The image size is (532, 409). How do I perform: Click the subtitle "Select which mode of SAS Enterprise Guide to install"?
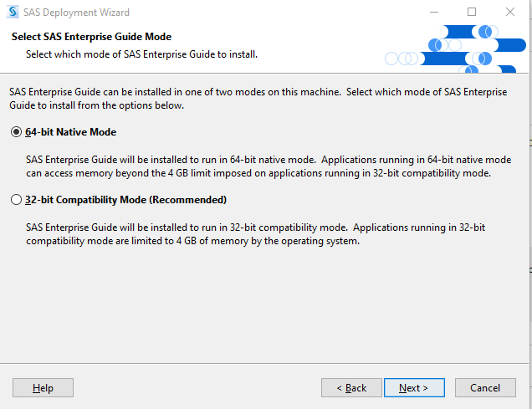click(141, 54)
